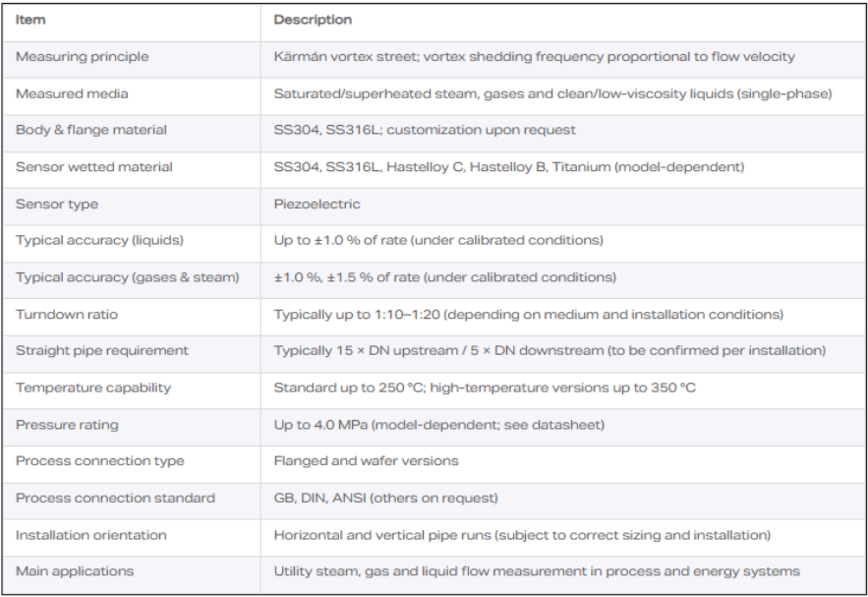Click the "Turndown ratio" row label
The width and height of the screenshot is (868, 597).
[67, 315]
